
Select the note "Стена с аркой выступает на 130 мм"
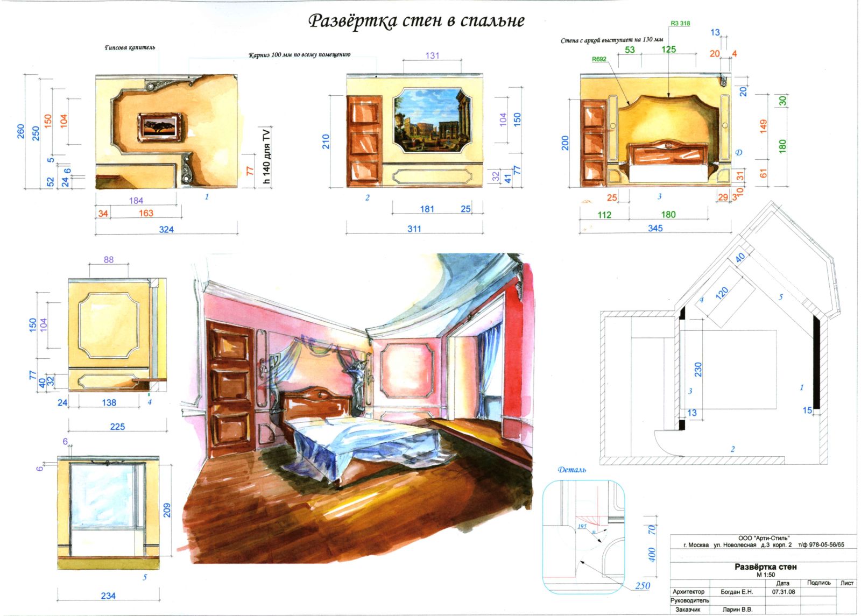(x=612, y=40)
